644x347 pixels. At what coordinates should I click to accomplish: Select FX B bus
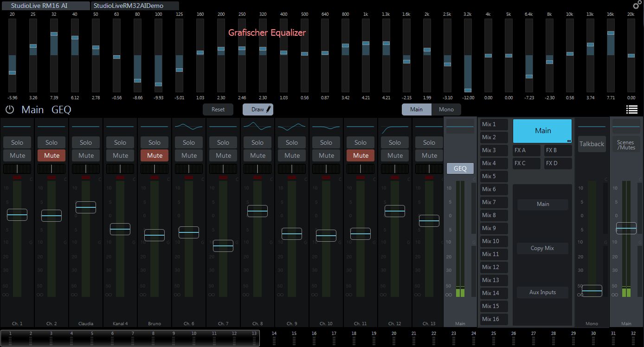pos(558,150)
